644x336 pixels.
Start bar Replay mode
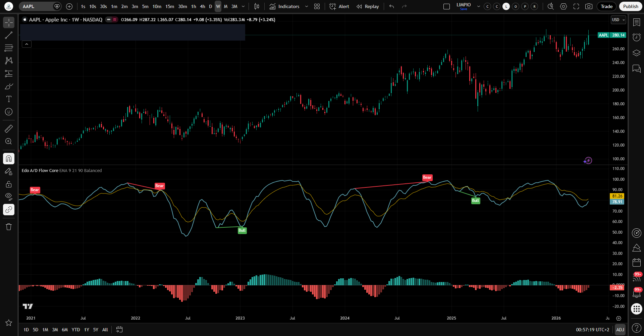coord(368,6)
